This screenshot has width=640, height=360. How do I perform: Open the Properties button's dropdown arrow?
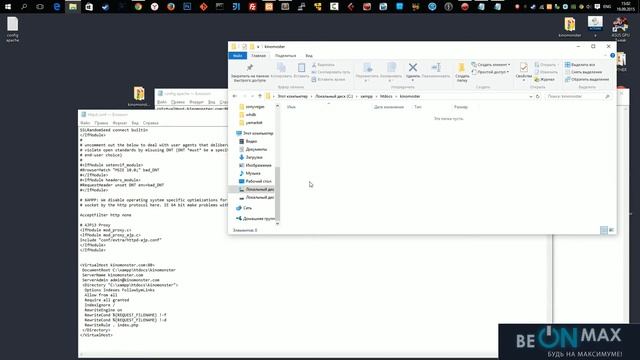524,80
